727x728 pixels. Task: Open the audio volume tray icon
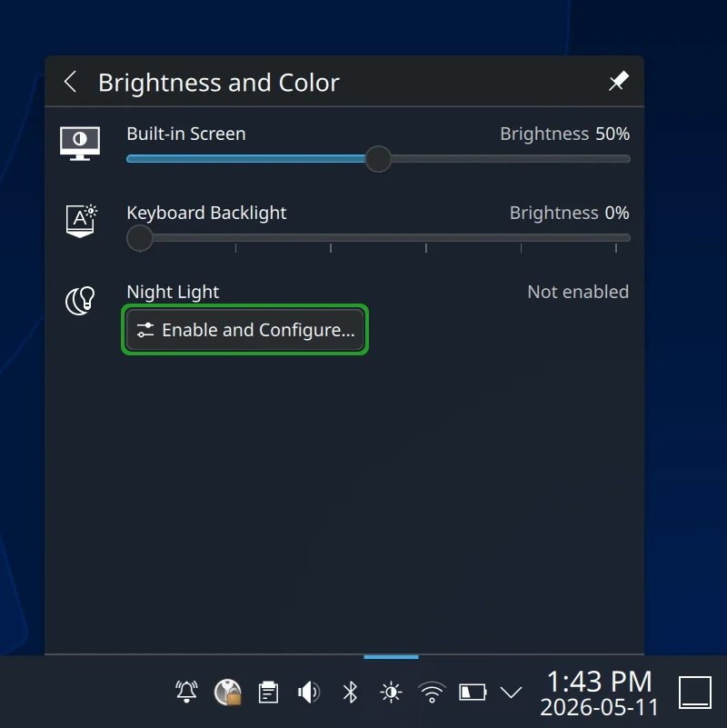(x=309, y=693)
